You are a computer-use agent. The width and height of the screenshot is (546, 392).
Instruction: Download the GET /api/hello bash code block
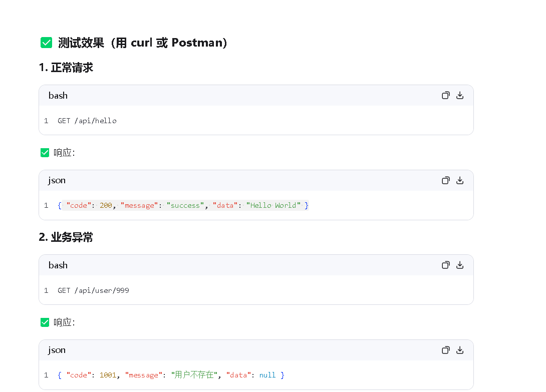tap(460, 96)
